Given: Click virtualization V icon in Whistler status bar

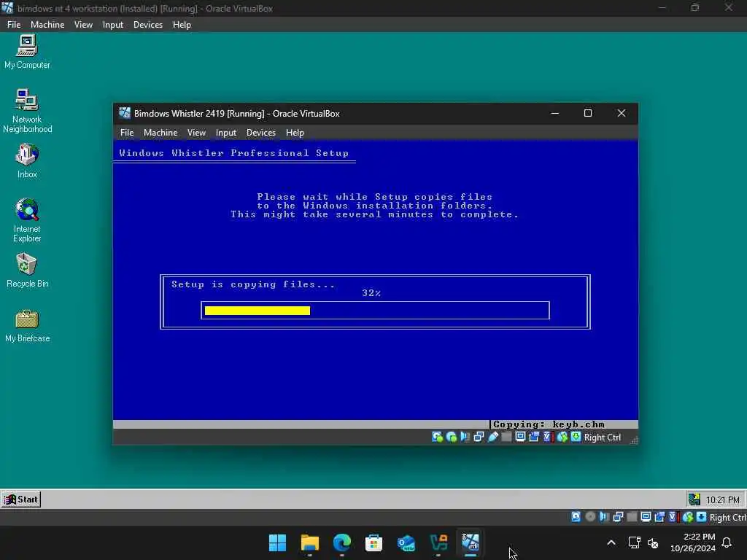Looking at the screenshot, I should (x=548, y=437).
